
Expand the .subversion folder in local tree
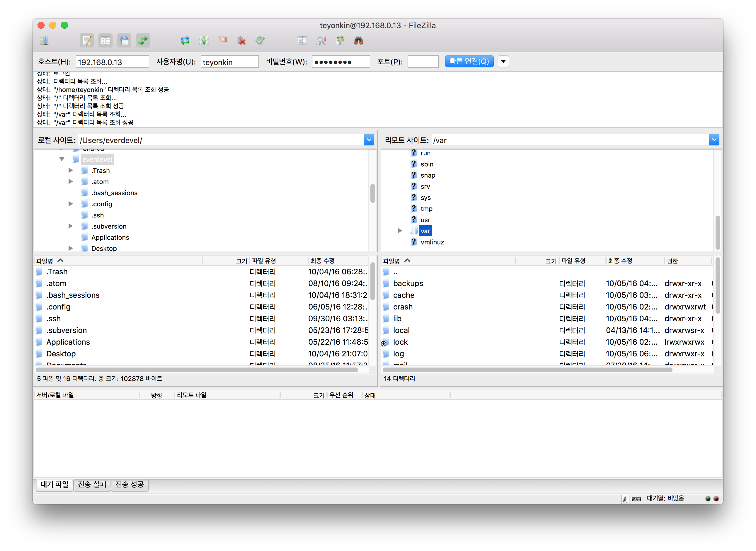(71, 226)
